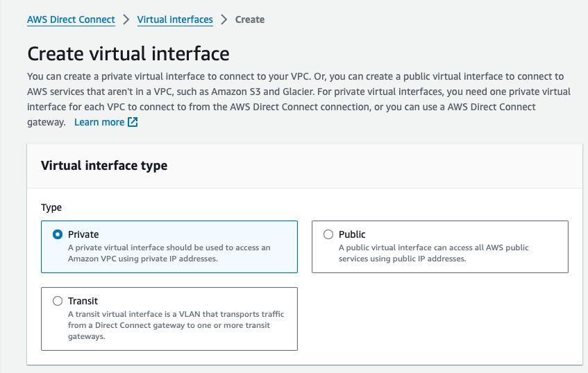Click the Type field label
This screenshot has width=588, height=373.
click(51, 207)
